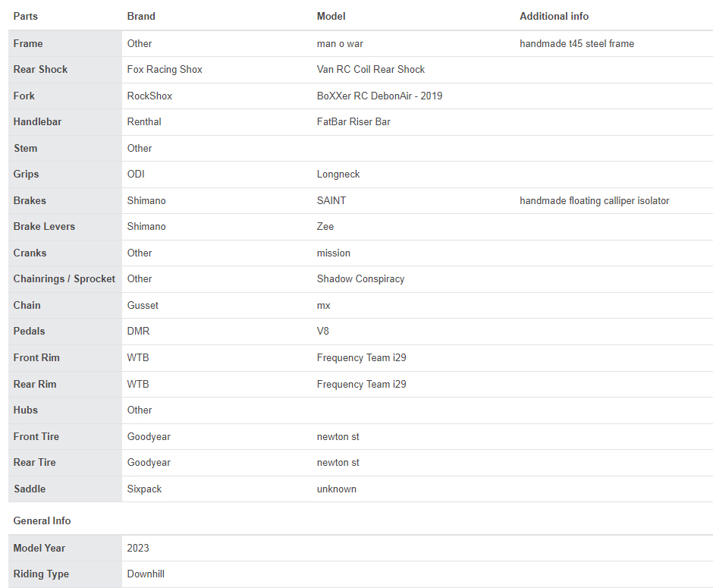Screen dimensions: 713x588
Task: Select 'FatBar Riser Bar' model text
Action: pos(353,122)
